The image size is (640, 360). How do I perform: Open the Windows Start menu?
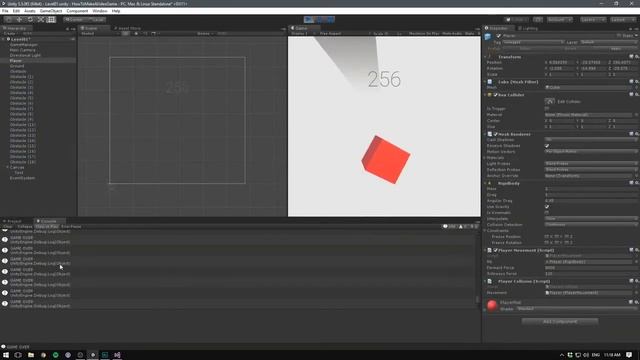click(6, 355)
